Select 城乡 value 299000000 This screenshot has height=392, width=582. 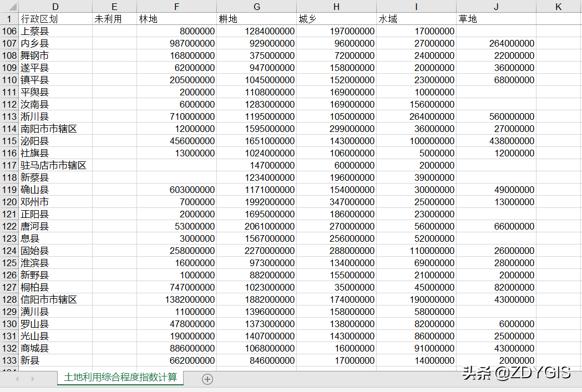(336, 129)
